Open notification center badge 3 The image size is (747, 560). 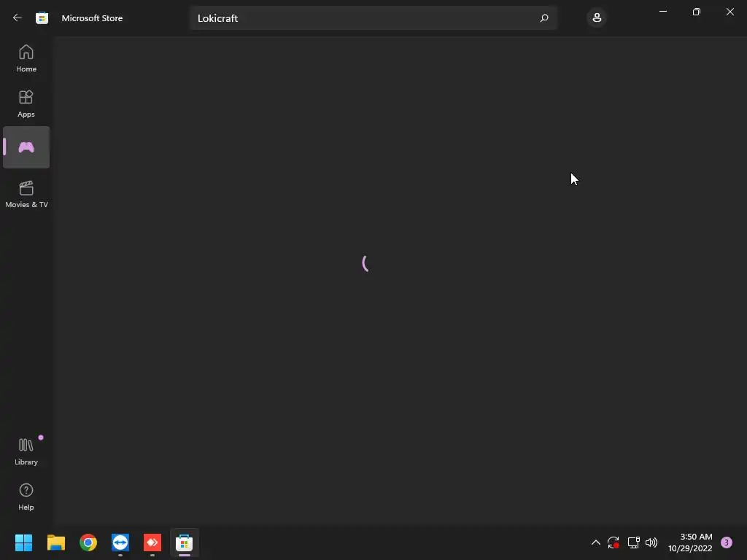[727, 542]
